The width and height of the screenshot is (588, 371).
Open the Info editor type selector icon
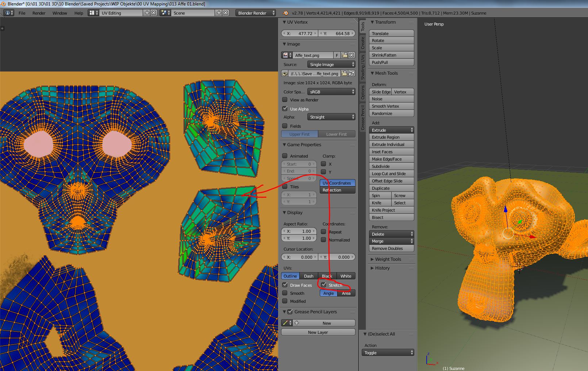coord(9,13)
